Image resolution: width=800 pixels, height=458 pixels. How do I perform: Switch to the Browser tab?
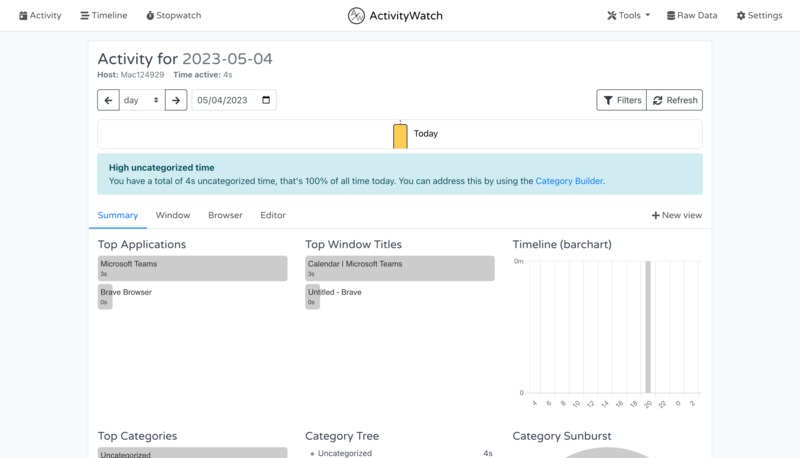225,215
